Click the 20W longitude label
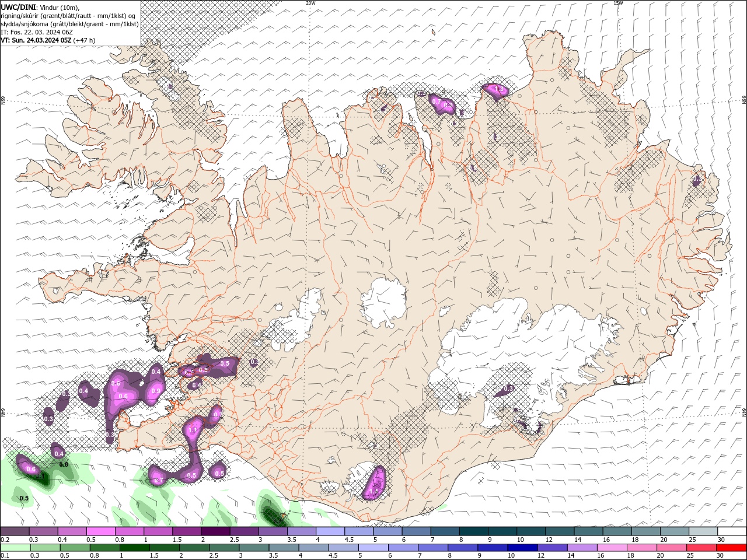The width and height of the screenshot is (747, 560). point(310,3)
